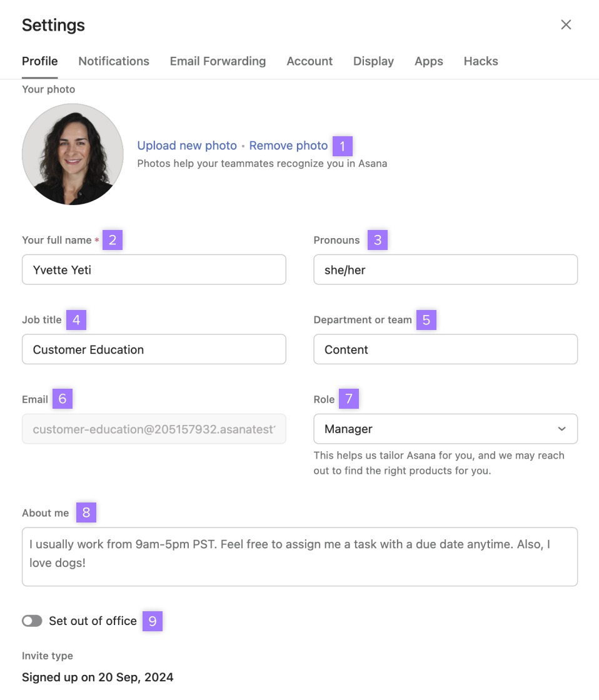
Task: Go to the Display settings tab
Action: coord(373,61)
